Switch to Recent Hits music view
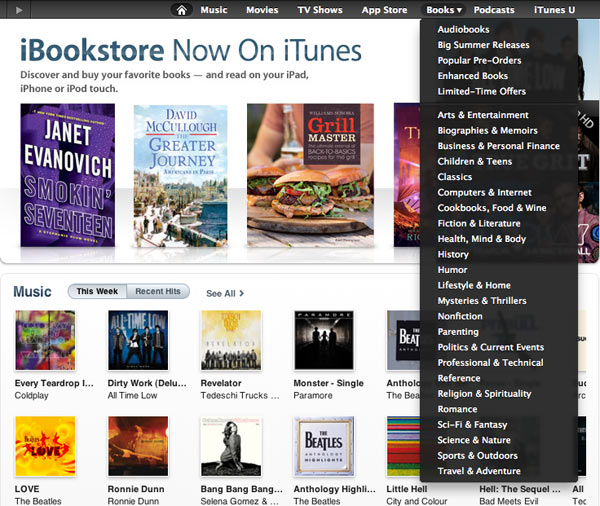 [x=157, y=292]
